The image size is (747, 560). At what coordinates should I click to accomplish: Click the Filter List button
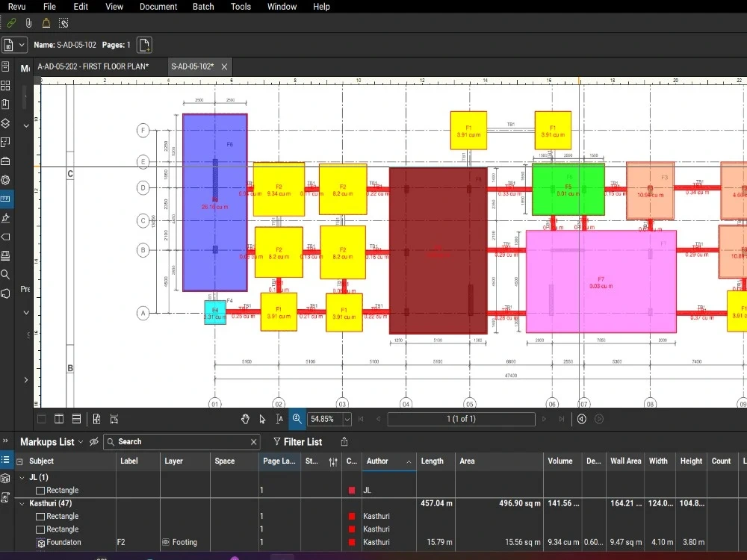click(298, 442)
